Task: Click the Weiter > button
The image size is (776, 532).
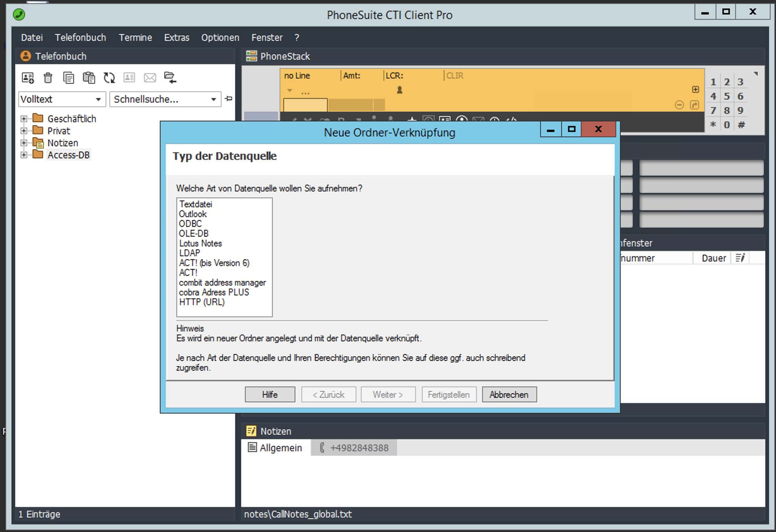Action: [x=388, y=394]
